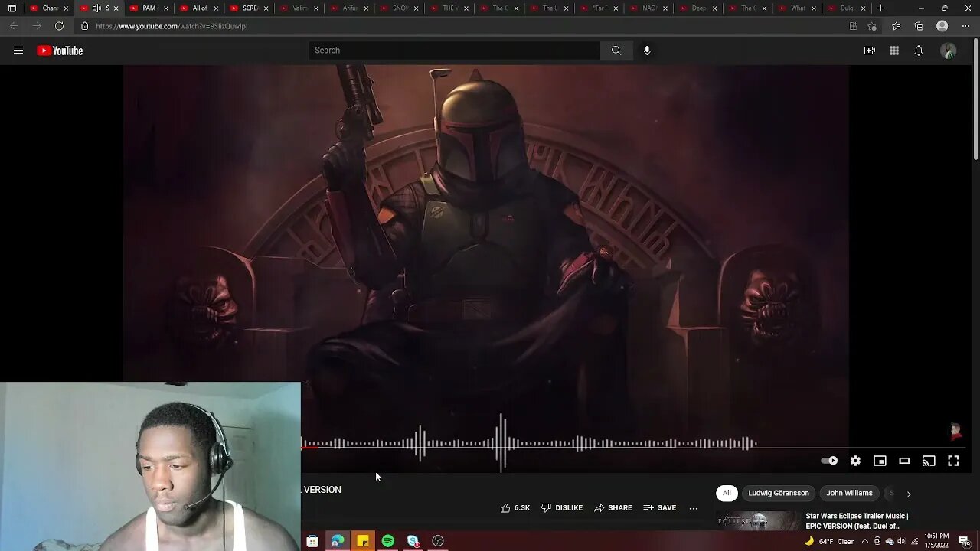Open browser settings and more menu
This screenshot has height=551, width=980.
point(965,26)
